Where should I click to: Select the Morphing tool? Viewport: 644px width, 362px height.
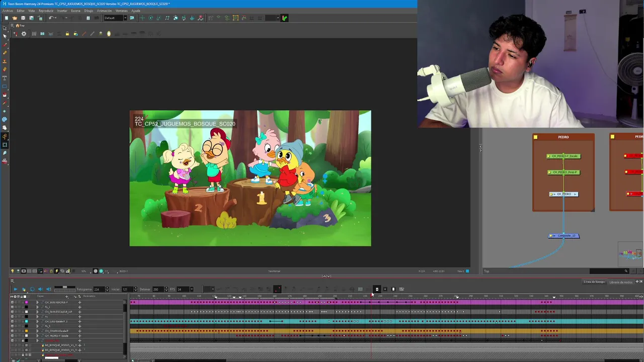point(5,119)
